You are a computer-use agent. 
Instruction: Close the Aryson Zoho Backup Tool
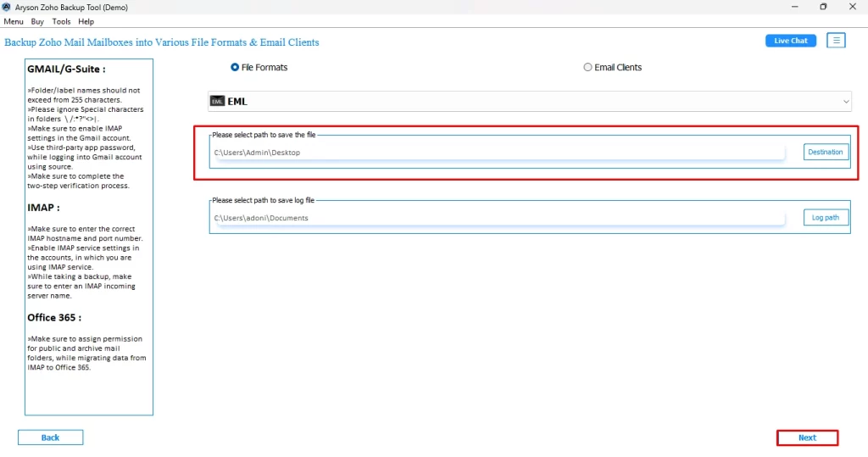point(853,7)
